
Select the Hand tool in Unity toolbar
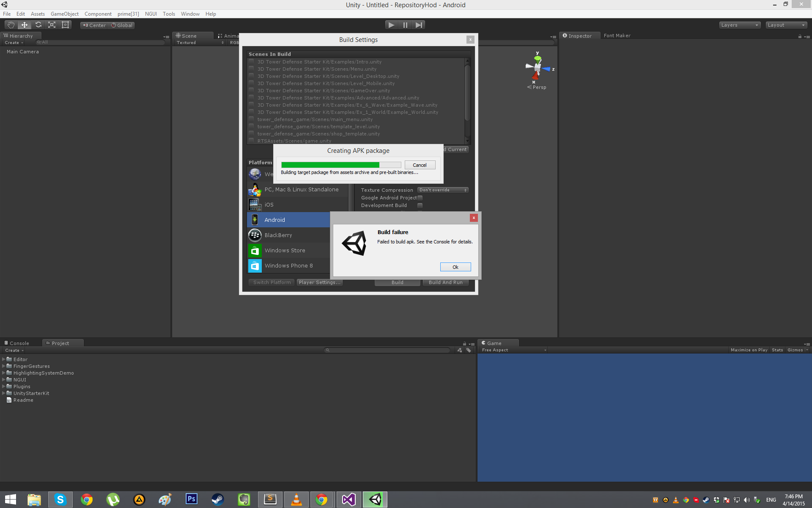click(11, 25)
